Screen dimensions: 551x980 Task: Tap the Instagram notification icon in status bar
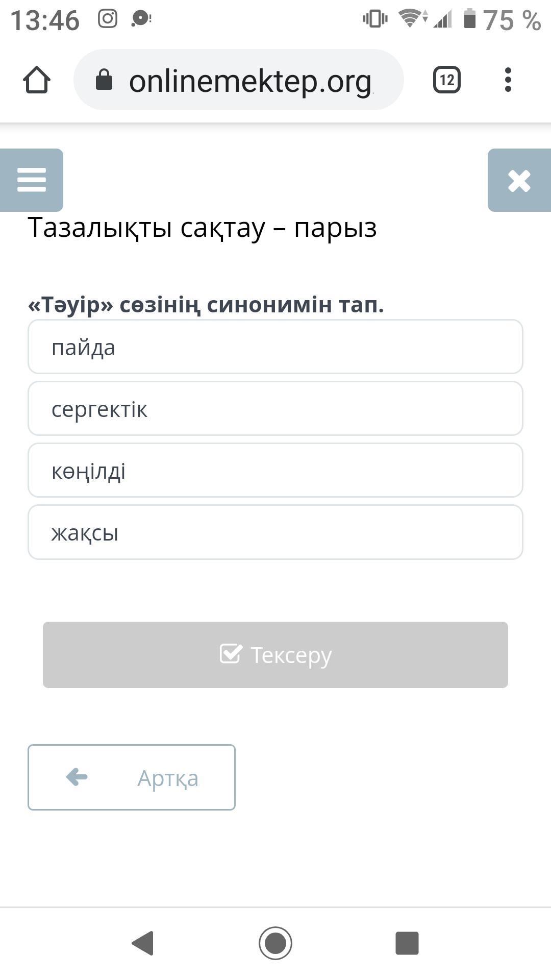[108, 19]
